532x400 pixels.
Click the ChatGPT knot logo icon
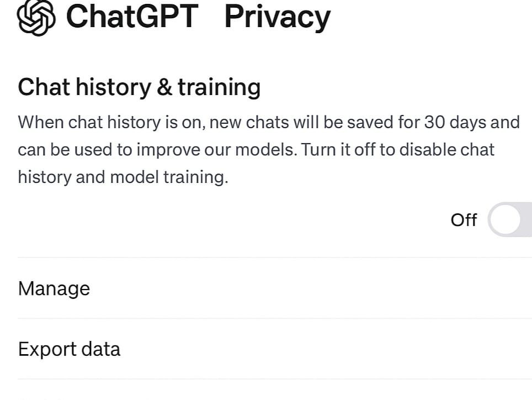[x=36, y=17]
